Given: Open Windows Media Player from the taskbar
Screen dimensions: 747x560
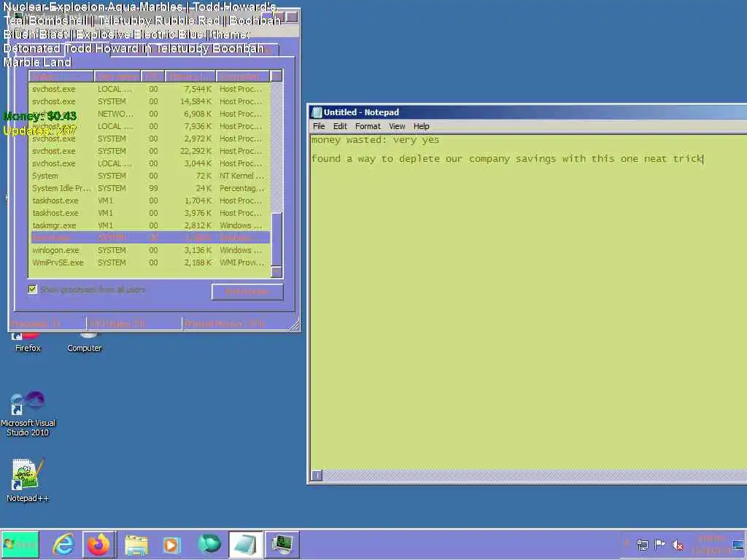Looking at the screenshot, I should pos(171,544).
